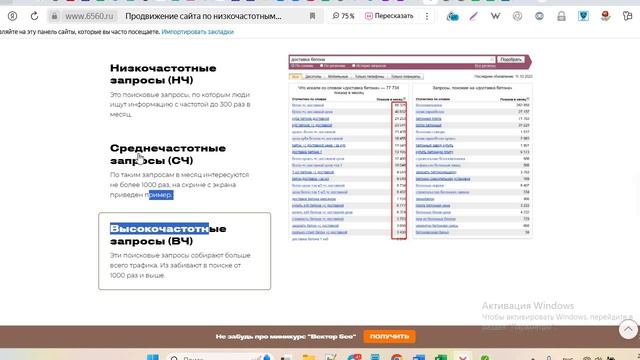Jump to top with the round arrow button

628,329
